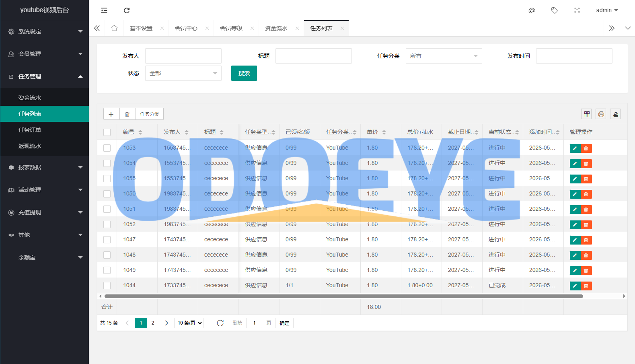Collapse the sidebar with the menu toggle icon
The height and width of the screenshot is (364, 635).
click(104, 10)
